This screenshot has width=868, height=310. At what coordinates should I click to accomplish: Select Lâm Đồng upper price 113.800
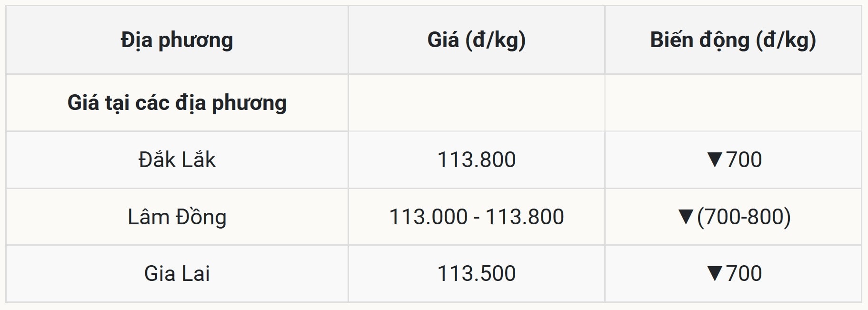(524, 217)
